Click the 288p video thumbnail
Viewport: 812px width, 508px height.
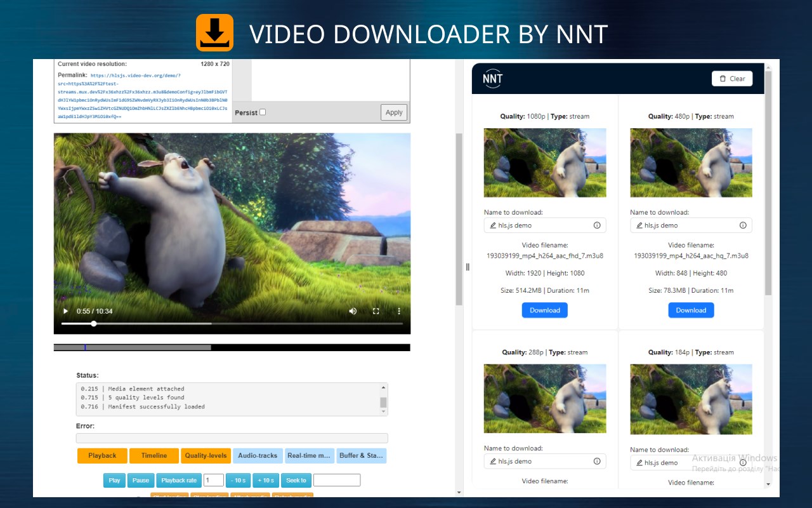coord(545,398)
